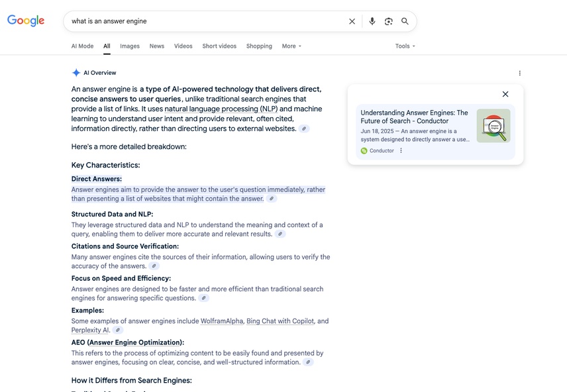
Task: Open AI Overview three-dot options menu
Action: pyautogui.click(x=519, y=73)
